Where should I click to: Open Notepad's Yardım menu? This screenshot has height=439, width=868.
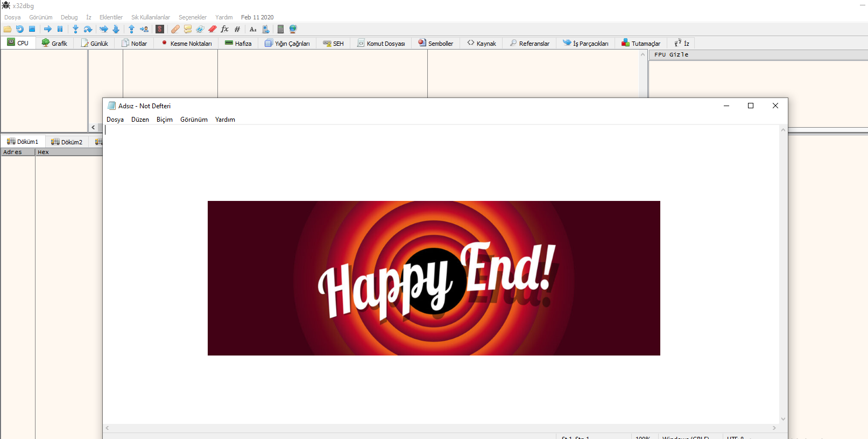tap(225, 120)
